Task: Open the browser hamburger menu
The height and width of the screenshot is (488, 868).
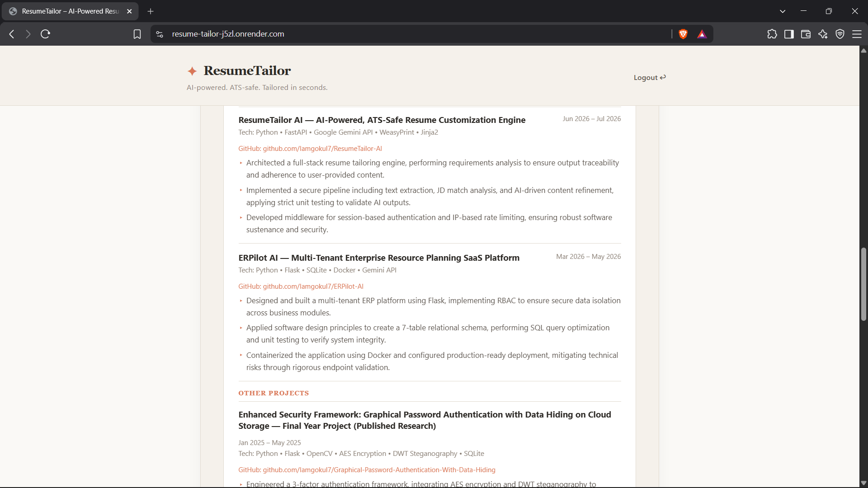Action: click(857, 34)
